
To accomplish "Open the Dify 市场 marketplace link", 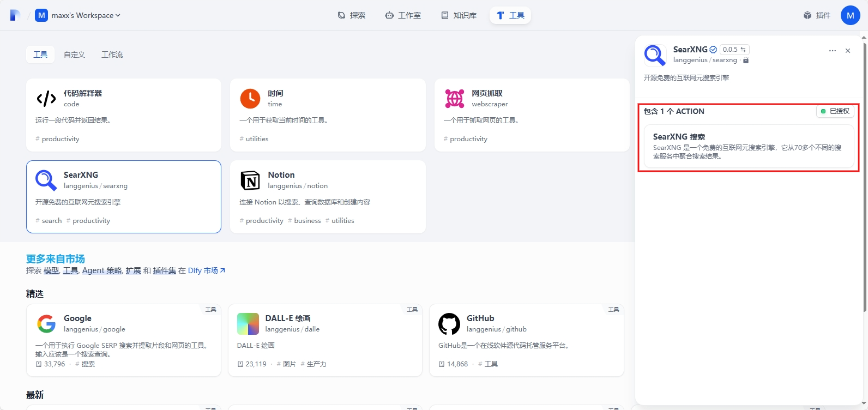I will [207, 270].
